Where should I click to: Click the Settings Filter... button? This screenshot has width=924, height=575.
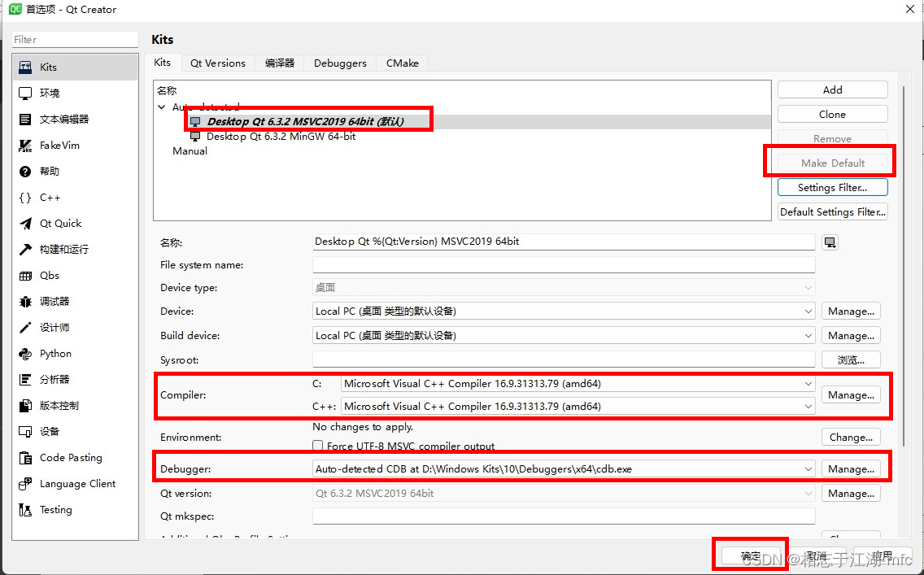(x=833, y=187)
